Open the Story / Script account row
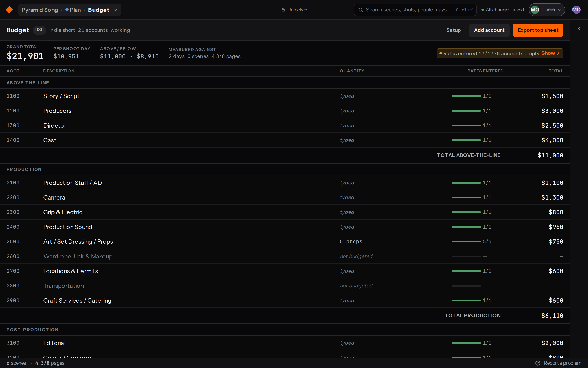The width and height of the screenshot is (588, 368). (285, 96)
